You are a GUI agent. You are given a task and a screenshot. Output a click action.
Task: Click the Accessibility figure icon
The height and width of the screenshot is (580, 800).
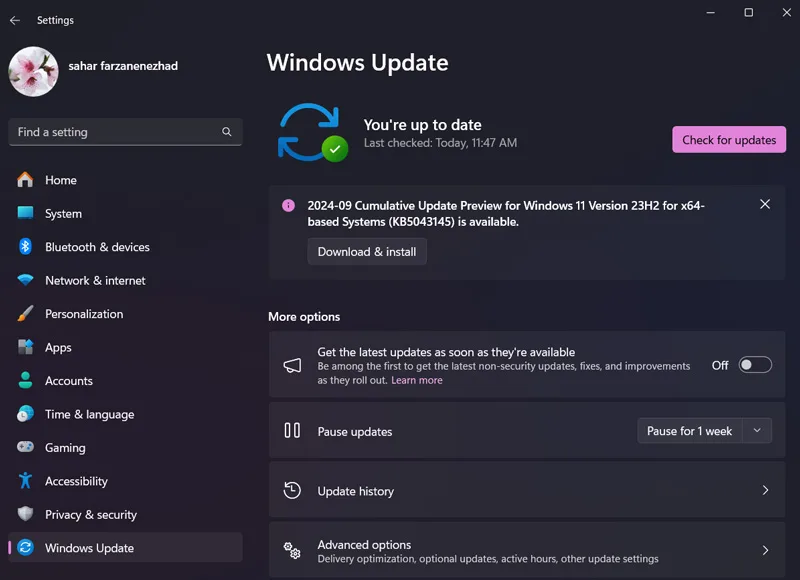(x=25, y=481)
